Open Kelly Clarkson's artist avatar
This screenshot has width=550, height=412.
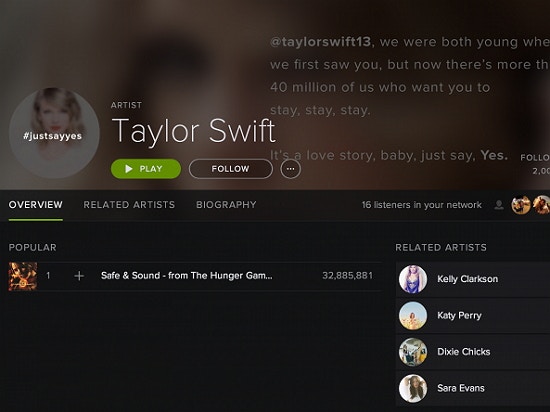coord(413,279)
